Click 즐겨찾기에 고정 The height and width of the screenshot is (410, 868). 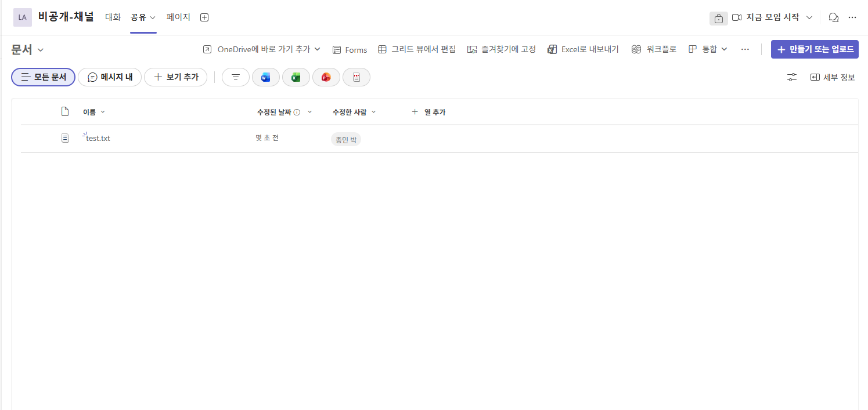click(x=502, y=49)
